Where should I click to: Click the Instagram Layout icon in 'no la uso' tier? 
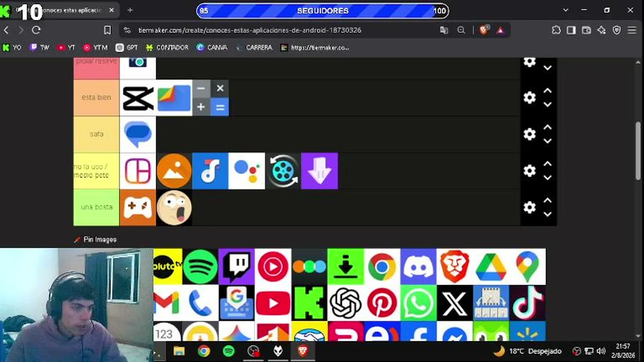pos(138,171)
